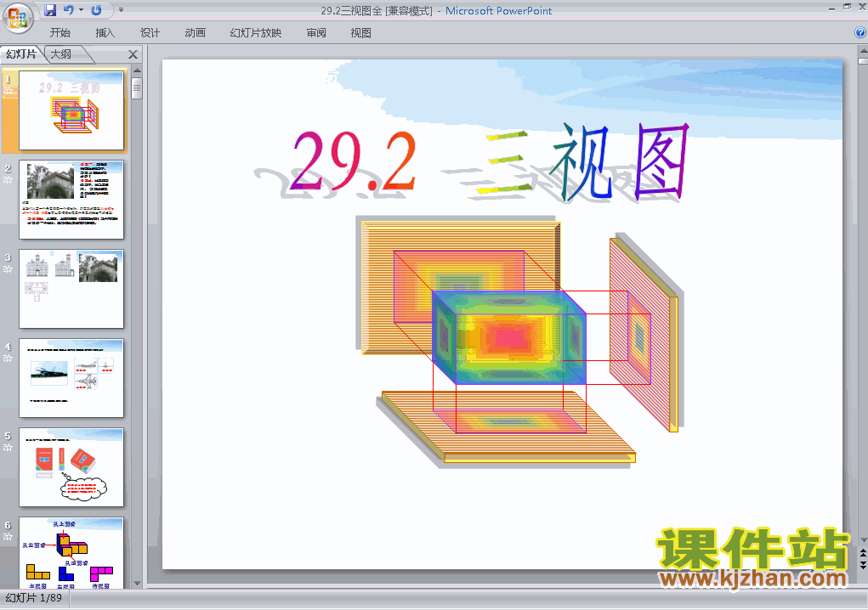This screenshot has height=610, width=868.
Task: Open the 开始 ribbon tab
Action: pyautogui.click(x=60, y=33)
